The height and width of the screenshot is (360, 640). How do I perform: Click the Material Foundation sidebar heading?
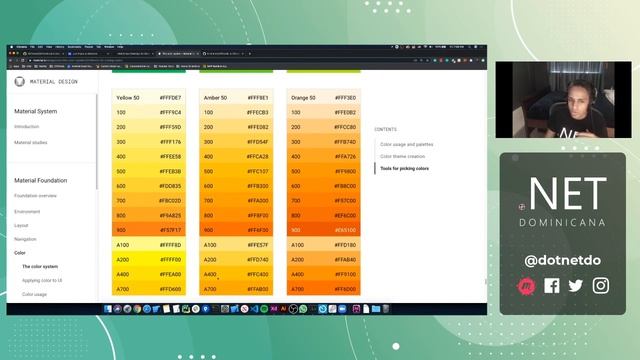[x=40, y=180]
